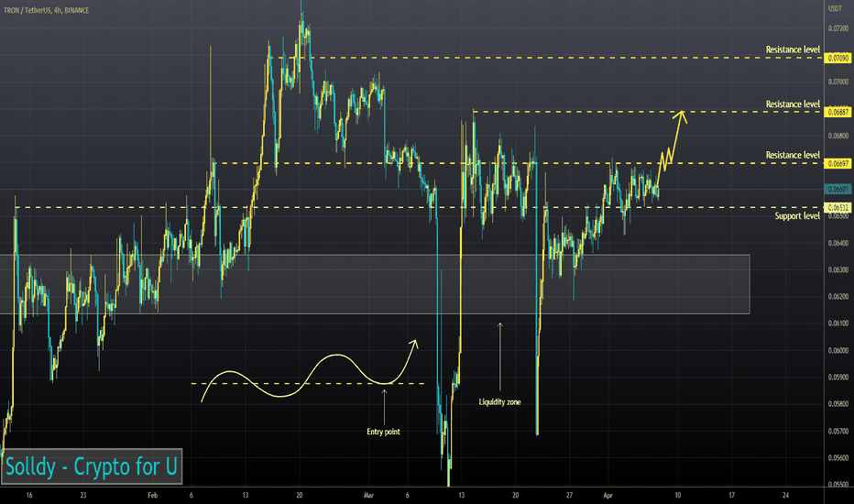The height and width of the screenshot is (504, 854).
Task: Click the 0.06100 price axis label
Action: click(838, 323)
